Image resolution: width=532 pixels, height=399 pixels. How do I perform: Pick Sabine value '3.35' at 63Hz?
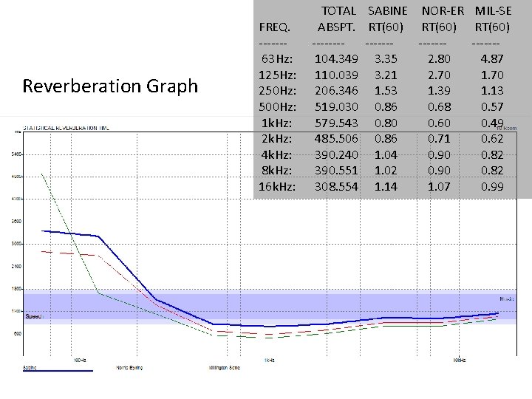[x=386, y=58]
